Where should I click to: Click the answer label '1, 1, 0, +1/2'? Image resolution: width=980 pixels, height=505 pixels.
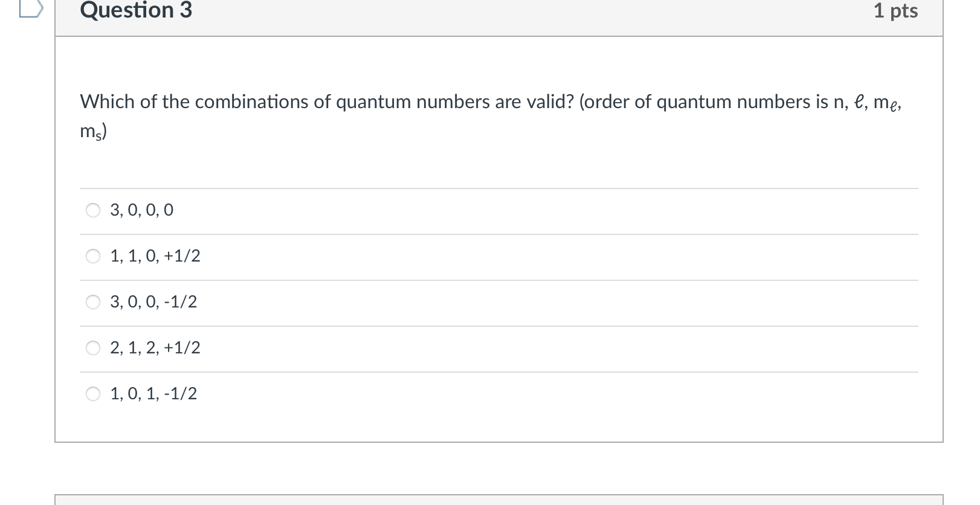[x=155, y=256]
